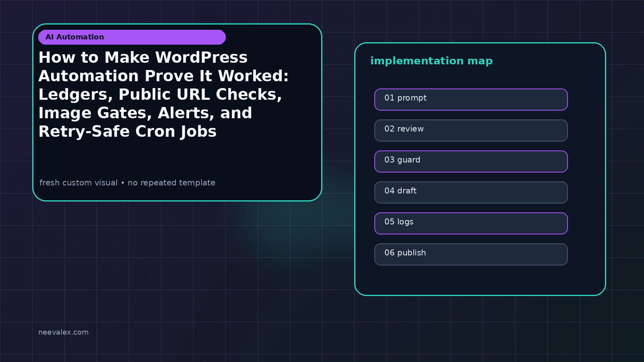644x362 pixels.
Task: Click the AI Automation purple tag
Action: point(132,37)
